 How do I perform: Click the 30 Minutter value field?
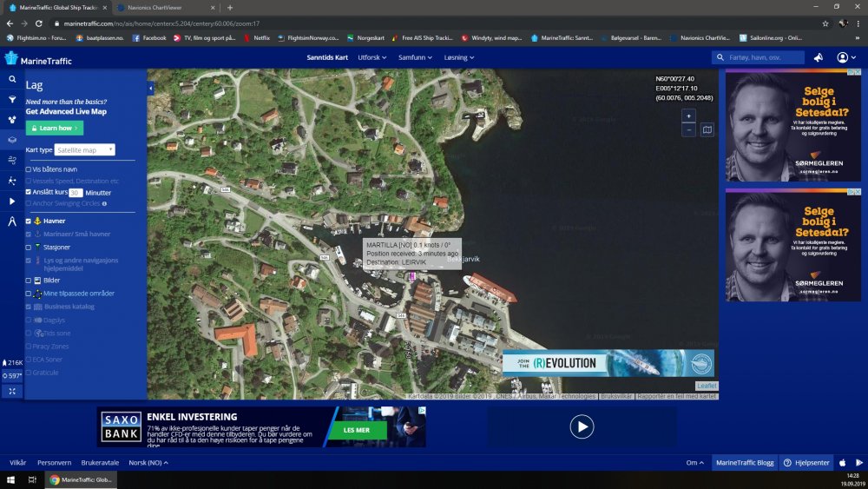(76, 193)
